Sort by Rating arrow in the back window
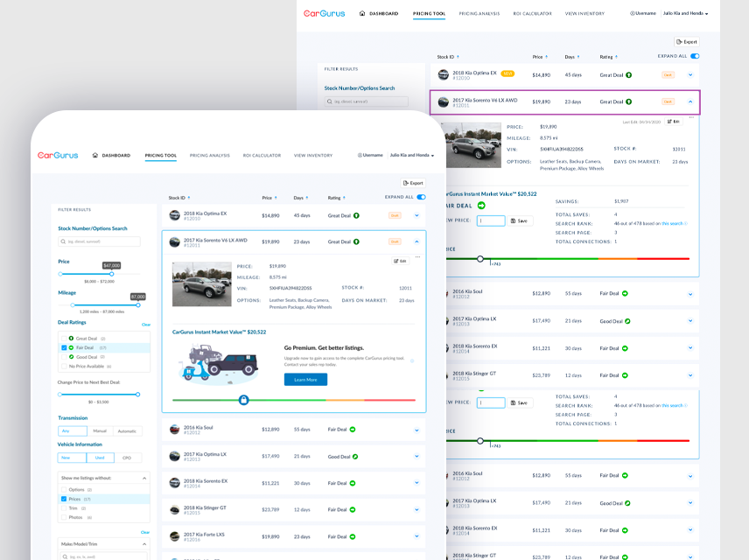This screenshot has height=560, width=749. point(616,57)
